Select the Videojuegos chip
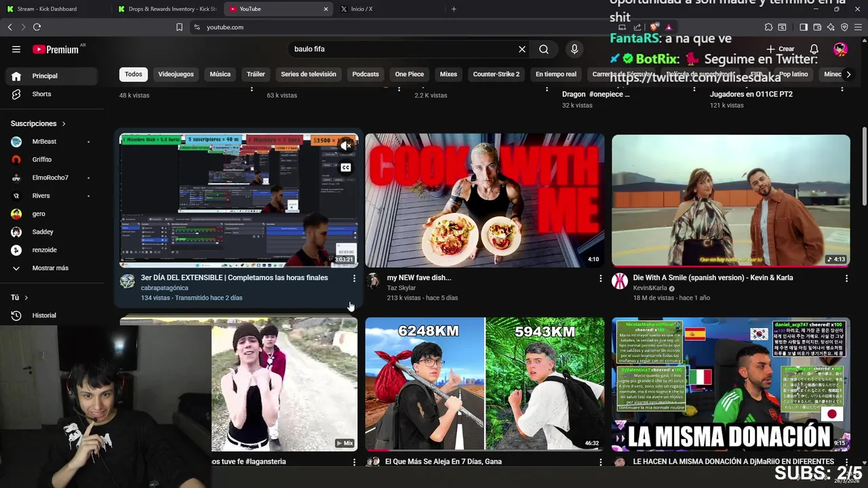Viewport: 868px width, 488px height. tap(176, 74)
